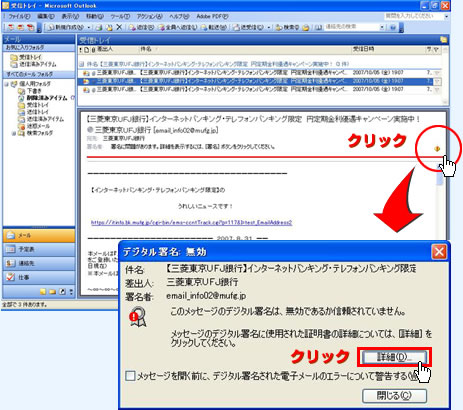
Task: Sort by importance column header icon
Action: pos(80,50)
